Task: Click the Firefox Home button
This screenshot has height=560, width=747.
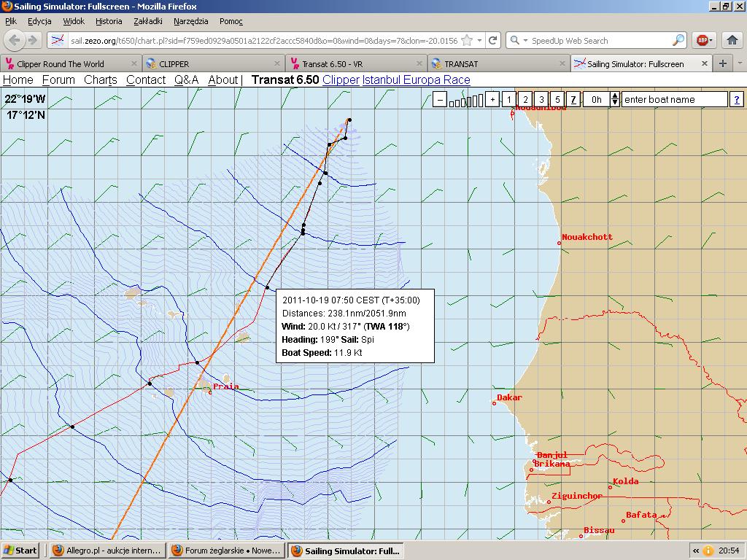Action: click(x=732, y=41)
